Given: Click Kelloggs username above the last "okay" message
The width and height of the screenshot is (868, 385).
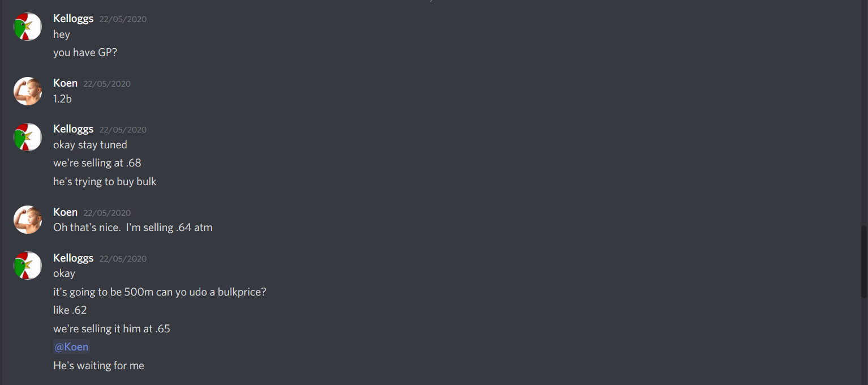Looking at the screenshot, I should pyautogui.click(x=74, y=258).
